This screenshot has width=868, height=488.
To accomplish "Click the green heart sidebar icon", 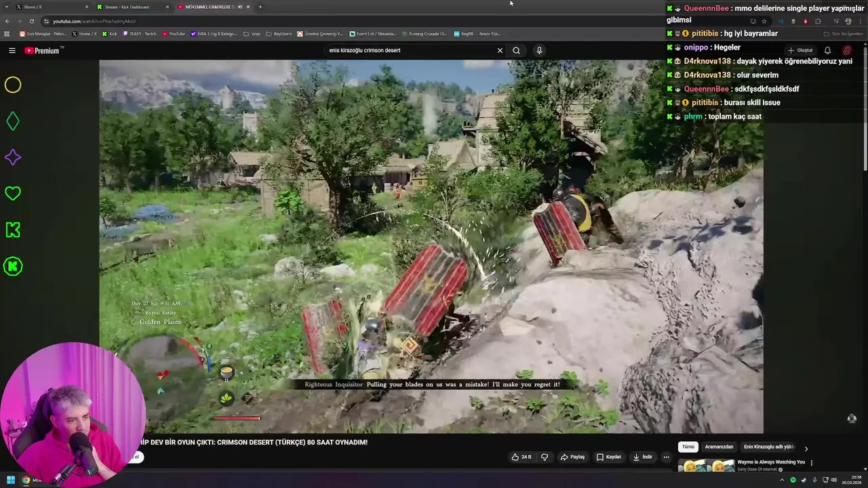I will 13,193.
